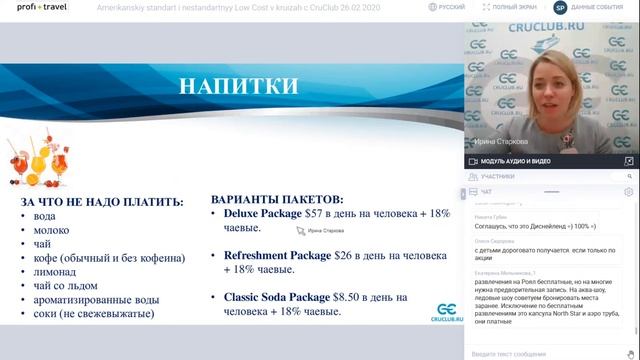Click the fullscreen arrows icon

click(x=486, y=7)
